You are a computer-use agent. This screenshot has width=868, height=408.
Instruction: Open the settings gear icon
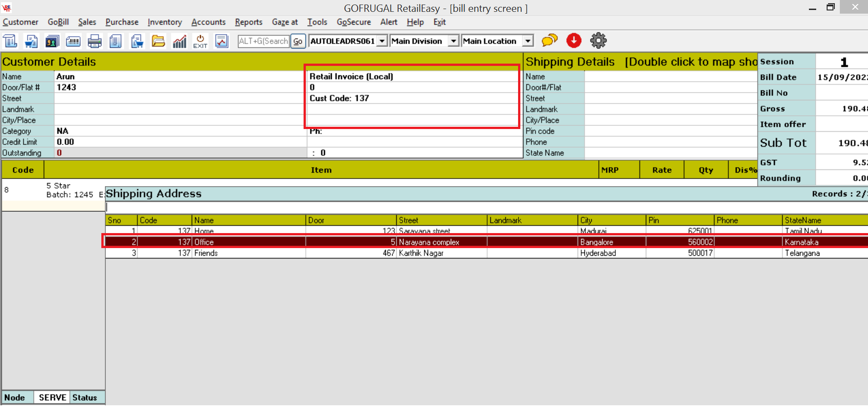[599, 40]
